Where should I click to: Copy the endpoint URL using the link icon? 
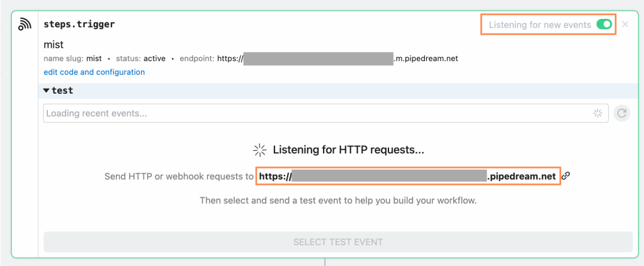566,176
